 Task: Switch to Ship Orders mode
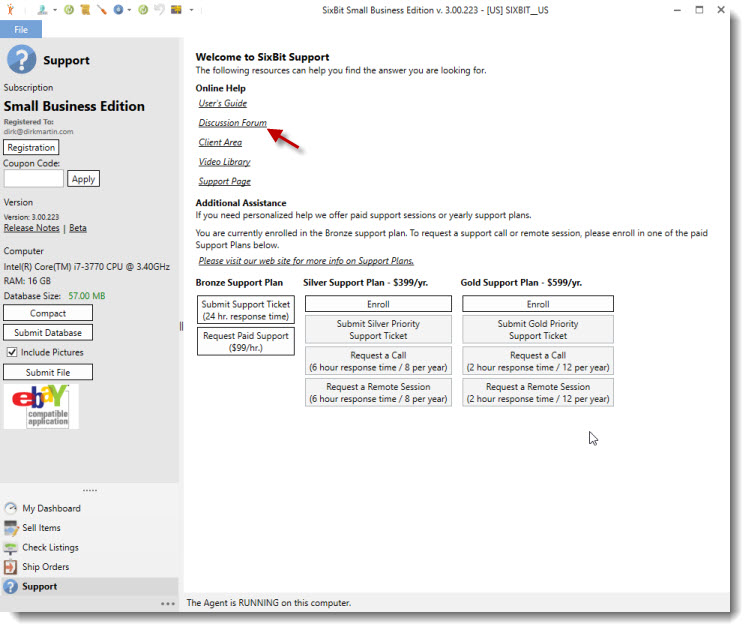coord(46,567)
